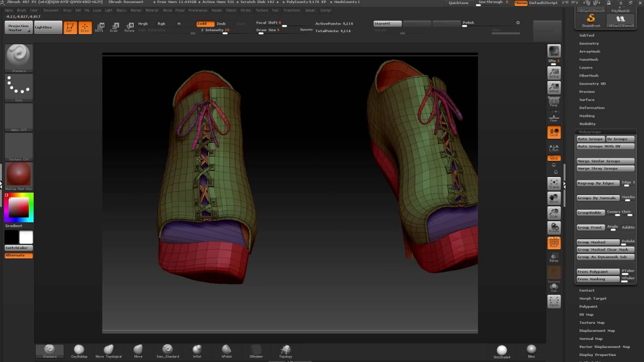Toggle Local symmetry rotation mode
Image resolution: width=644 pixels, height=362 pixels.
coord(554,132)
